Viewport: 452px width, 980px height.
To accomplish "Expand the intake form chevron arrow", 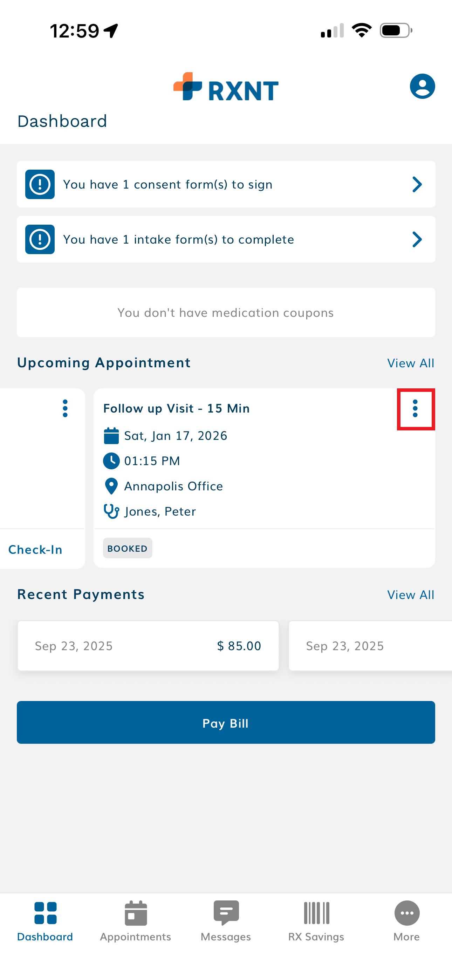I will coord(417,239).
